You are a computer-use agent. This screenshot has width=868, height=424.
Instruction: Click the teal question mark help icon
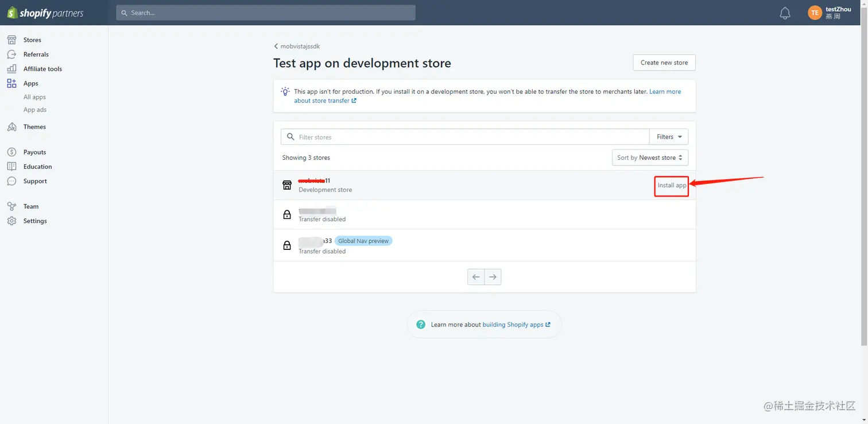[x=421, y=325]
